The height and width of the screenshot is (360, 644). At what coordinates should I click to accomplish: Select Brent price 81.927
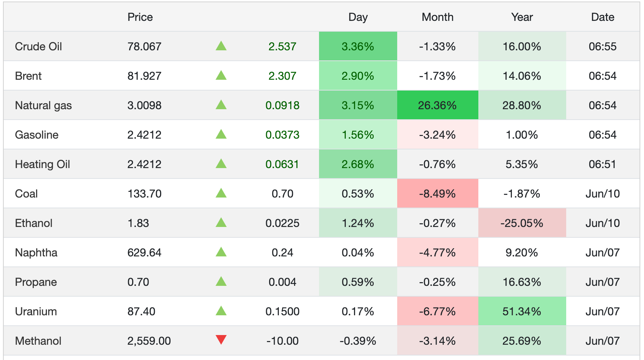click(x=144, y=76)
